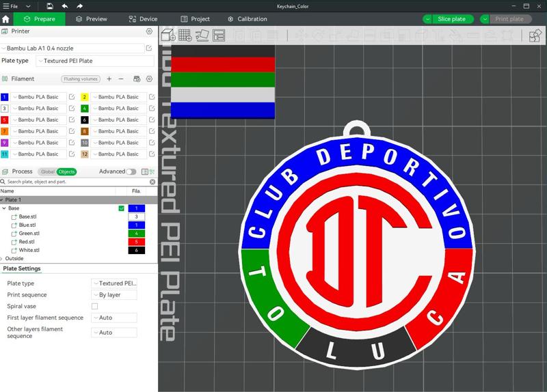The width and height of the screenshot is (547, 392).
Task: Click the Print plate button
Action: 510,19
